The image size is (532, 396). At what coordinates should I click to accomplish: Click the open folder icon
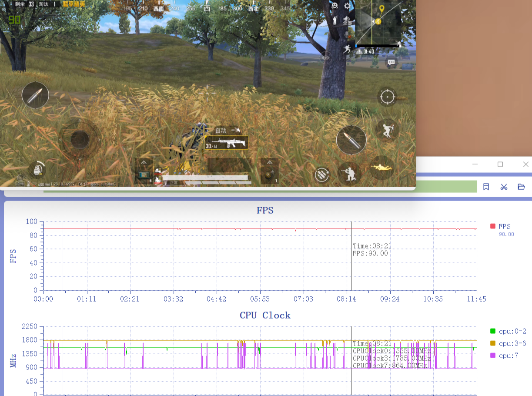click(x=521, y=187)
